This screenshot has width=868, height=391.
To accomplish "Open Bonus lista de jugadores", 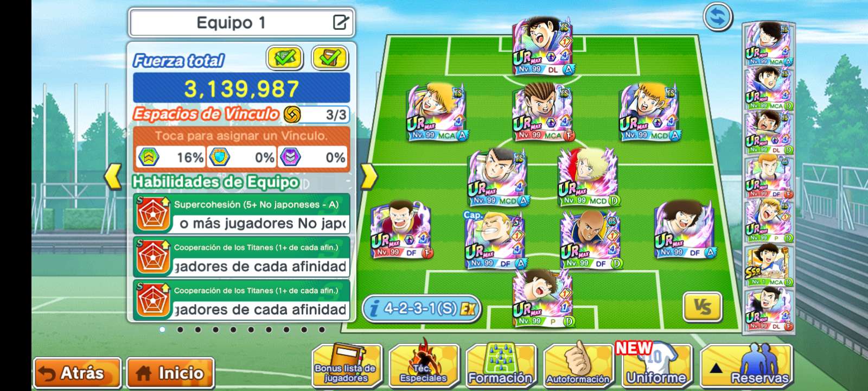I will tap(346, 364).
